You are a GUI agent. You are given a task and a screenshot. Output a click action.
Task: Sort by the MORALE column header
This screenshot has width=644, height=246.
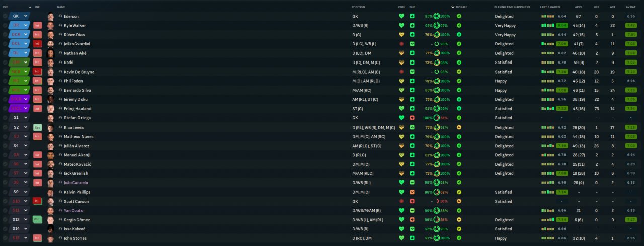(461, 7)
